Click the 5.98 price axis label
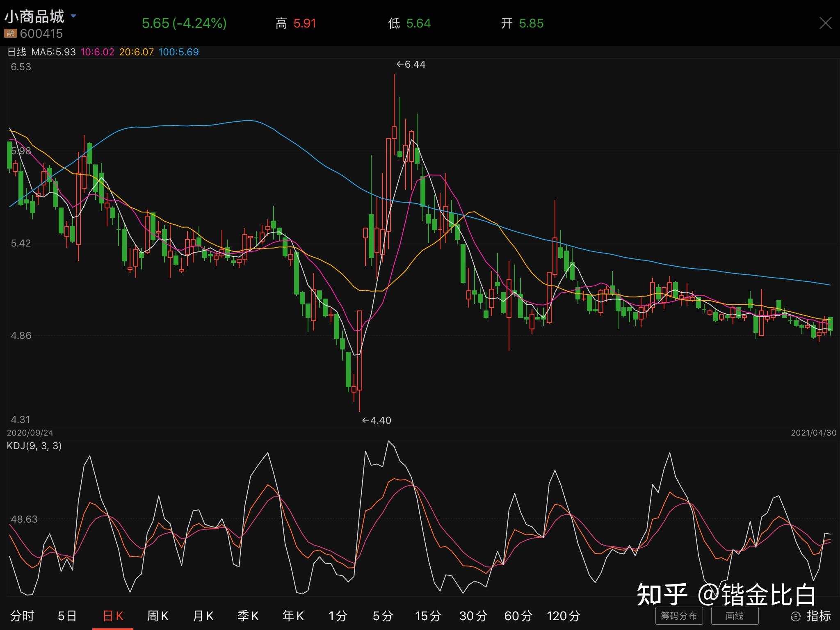 coord(21,151)
